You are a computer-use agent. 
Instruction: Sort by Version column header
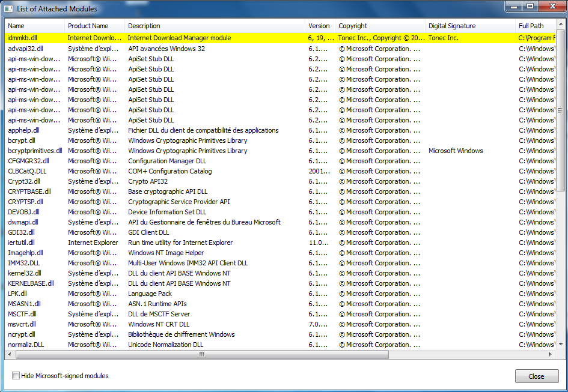(320, 26)
